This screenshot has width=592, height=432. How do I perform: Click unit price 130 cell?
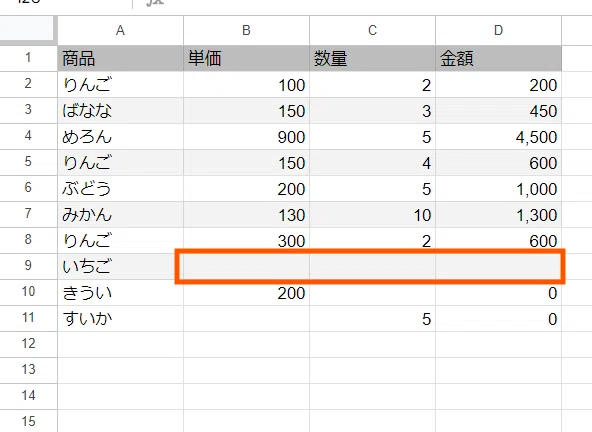(247, 214)
